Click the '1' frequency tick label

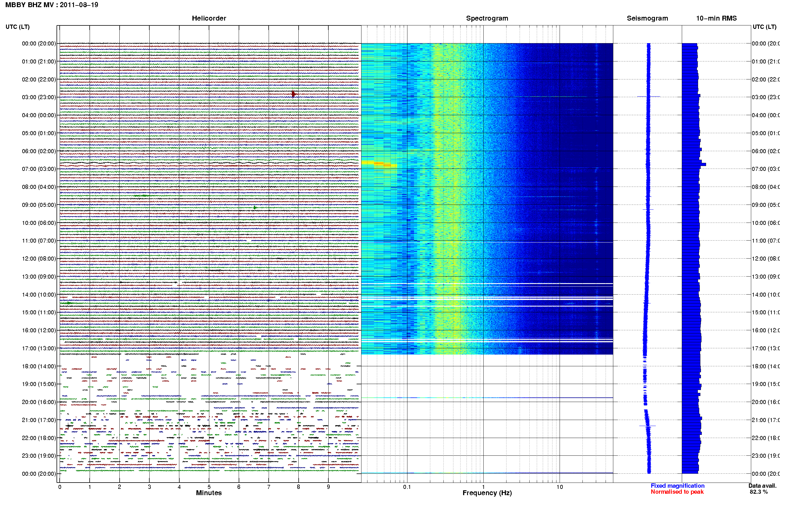pos(483,487)
